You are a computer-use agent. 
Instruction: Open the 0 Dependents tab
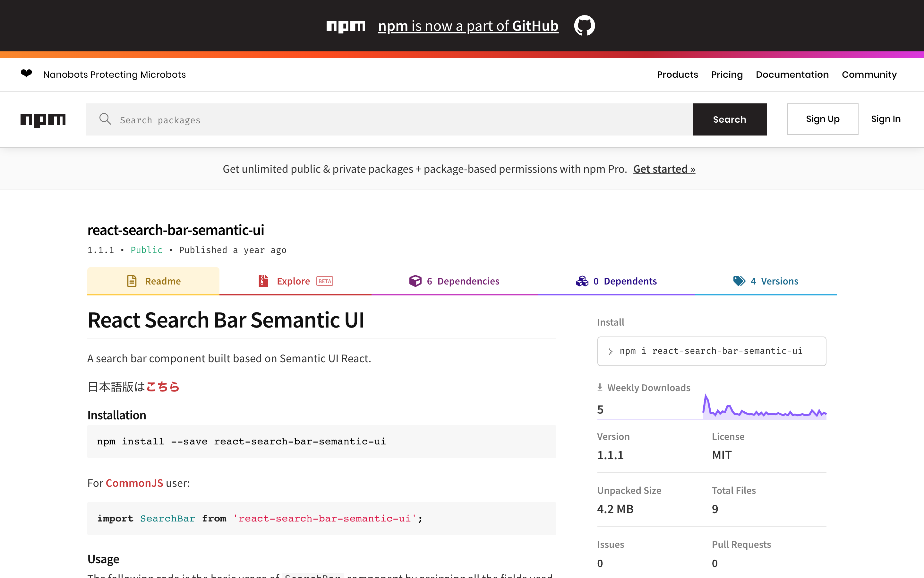click(616, 281)
